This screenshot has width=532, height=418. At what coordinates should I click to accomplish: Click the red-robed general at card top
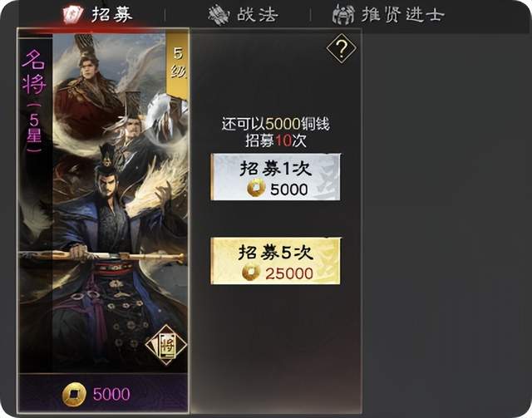tap(88, 91)
